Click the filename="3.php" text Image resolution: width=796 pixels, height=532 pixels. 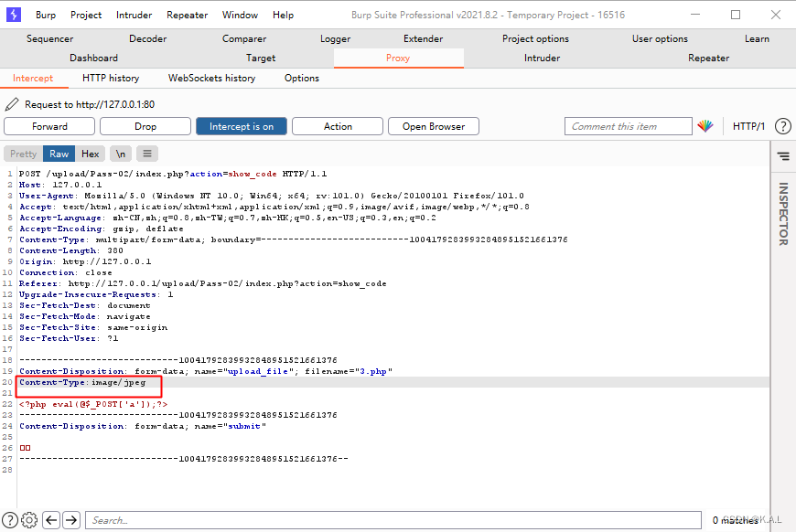[x=349, y=371]
